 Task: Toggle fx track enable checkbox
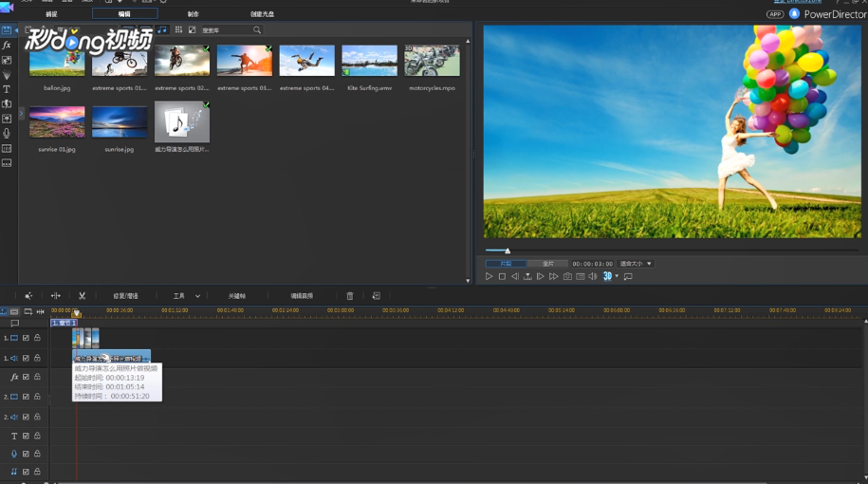[x=26, y=377]
